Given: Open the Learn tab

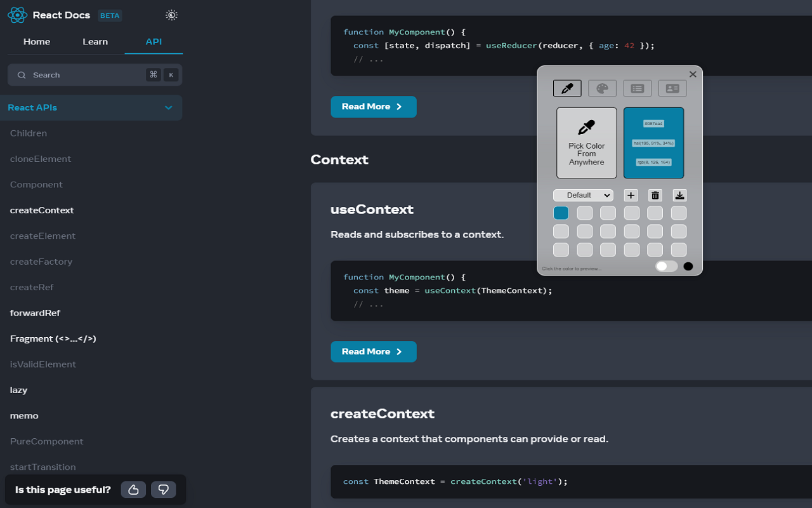Looking at the screenshot, I should [95, 41].
